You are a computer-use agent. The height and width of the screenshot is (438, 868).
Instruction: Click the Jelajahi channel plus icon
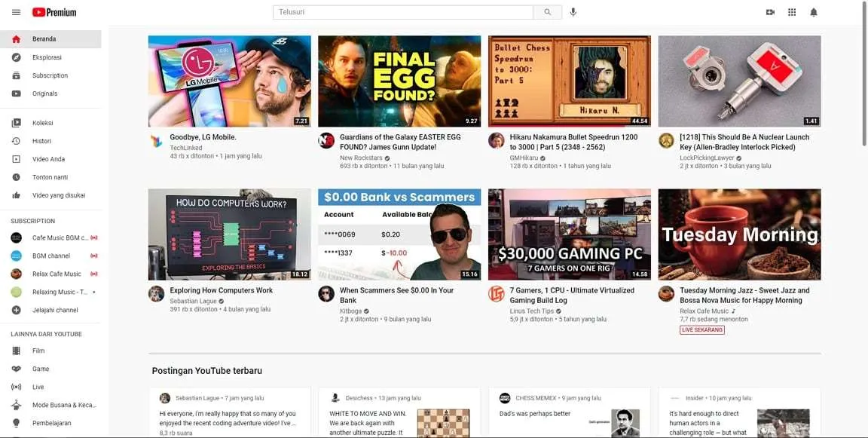click(x=16, y=310)
